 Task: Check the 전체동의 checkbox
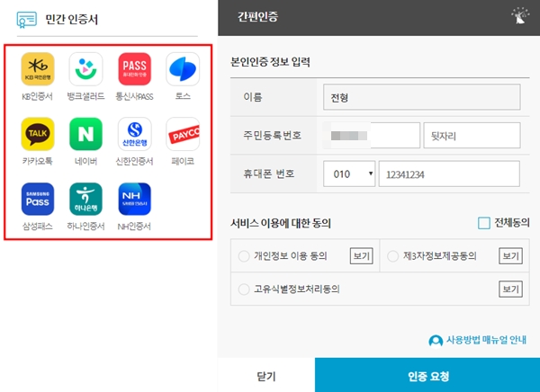tap(484, 223)
